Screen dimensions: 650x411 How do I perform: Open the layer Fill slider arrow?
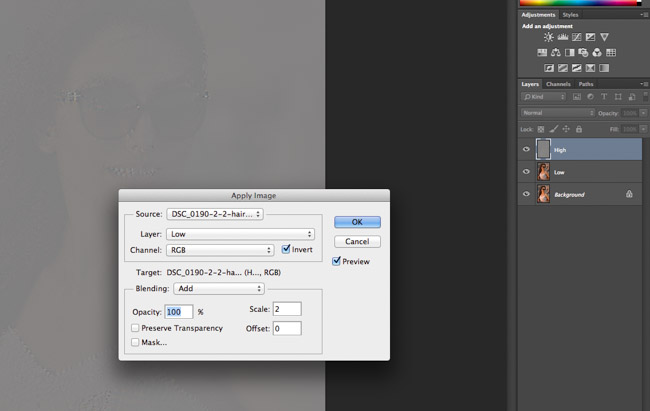(643, 129)
